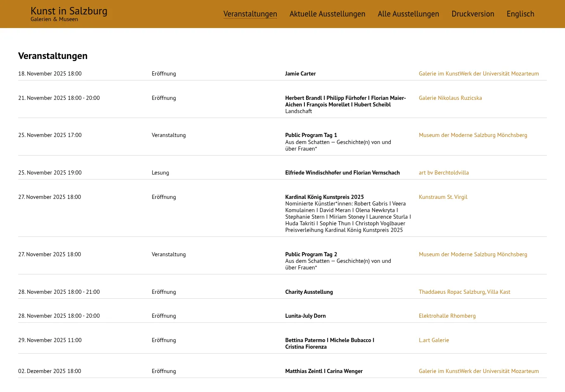Visit the Galerie Nikolaus Ruzicska link
565x392 pixels.
click(450, 98)
